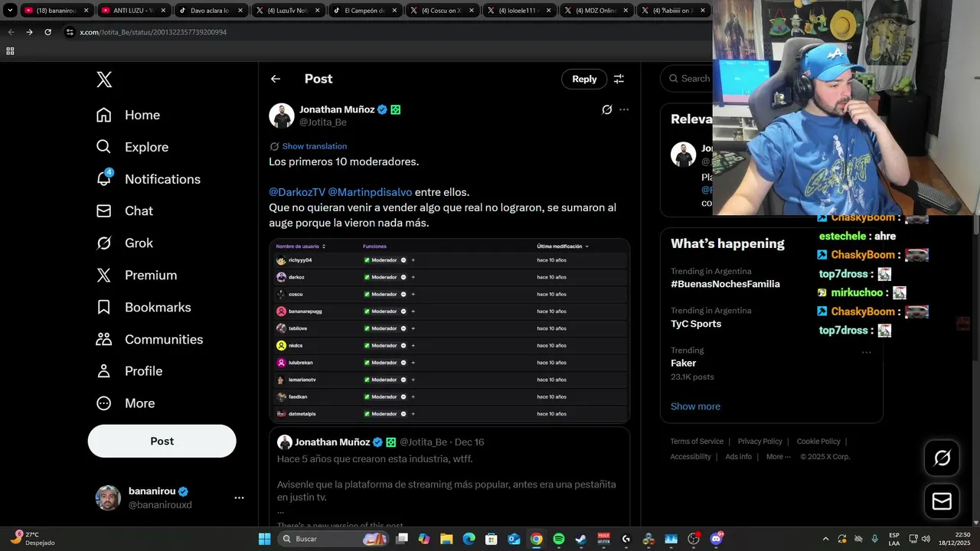Open the Chat section
Viewport: 980px width, 551px height.
click(x=124, y=210)
